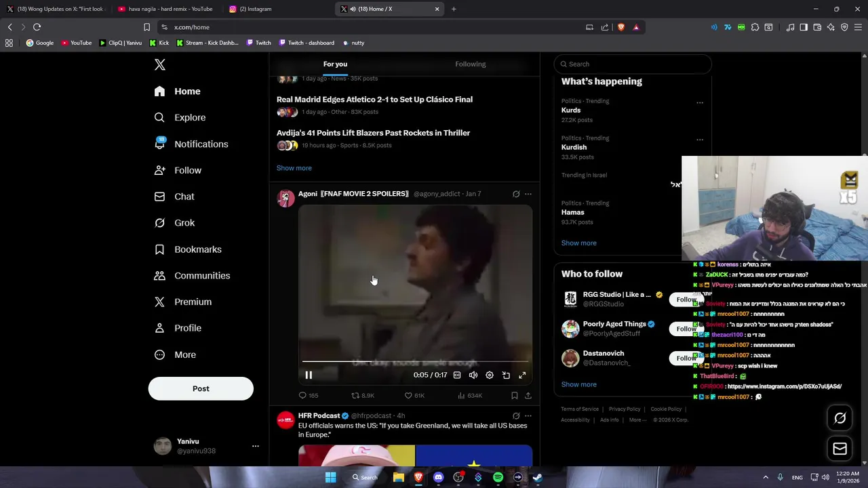The image size is (868, 488).
Task: Open Brave Shields in the address bar
Action: coord(620,27)
